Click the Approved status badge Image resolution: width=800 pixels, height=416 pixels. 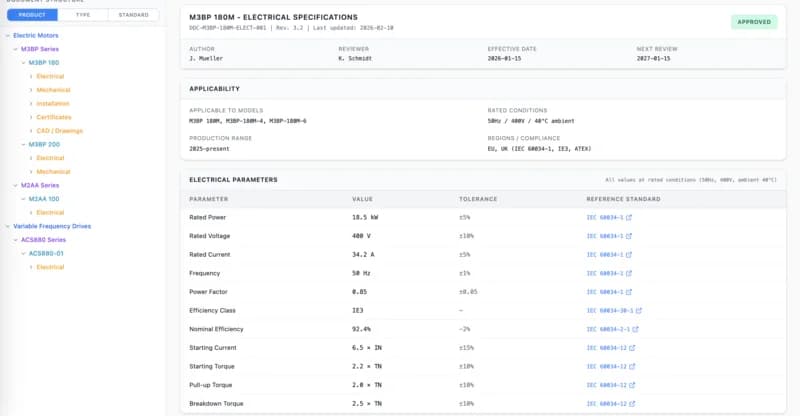(x=754, y=22)
